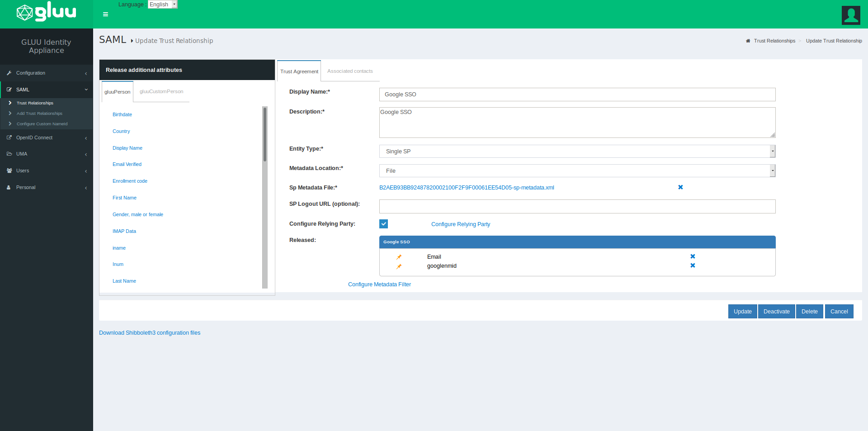
Task: Click the Cancel button
Action: (x=839, y=312)
